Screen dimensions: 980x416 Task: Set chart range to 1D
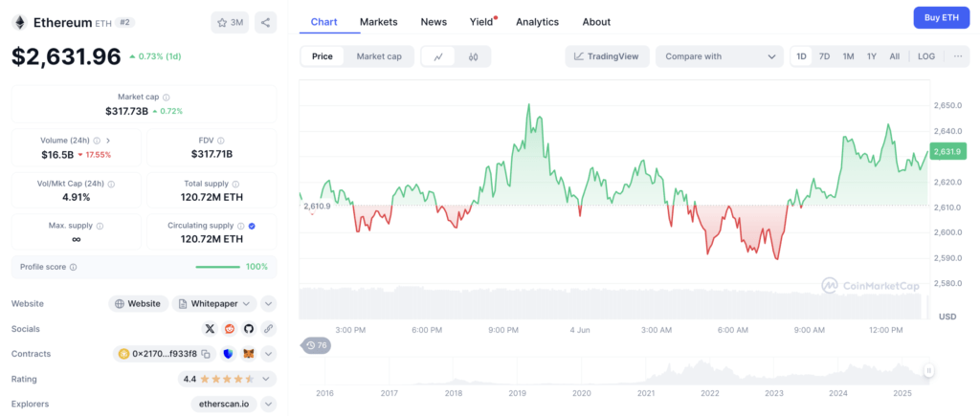coord(801,56)
